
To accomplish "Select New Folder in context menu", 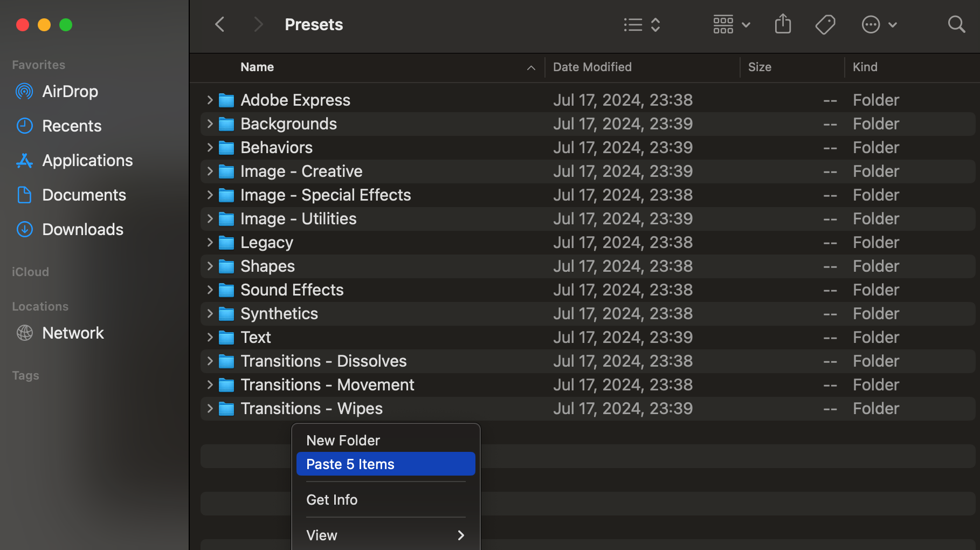I will click(x=343, y=441).
